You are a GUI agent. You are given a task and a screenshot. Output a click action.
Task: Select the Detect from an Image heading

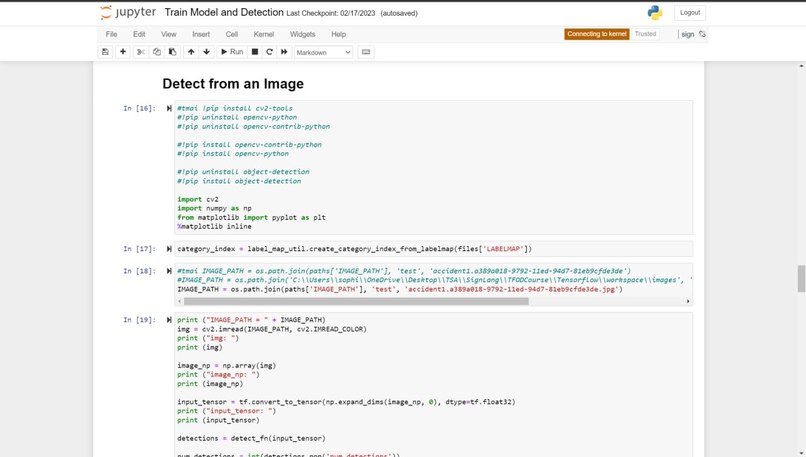pos(233,84)
